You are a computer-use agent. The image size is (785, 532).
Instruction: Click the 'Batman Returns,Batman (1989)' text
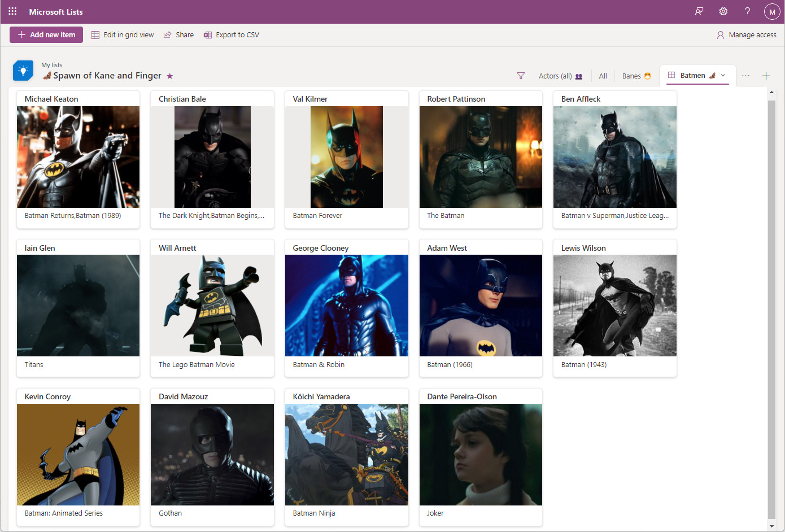coord(73,216)
